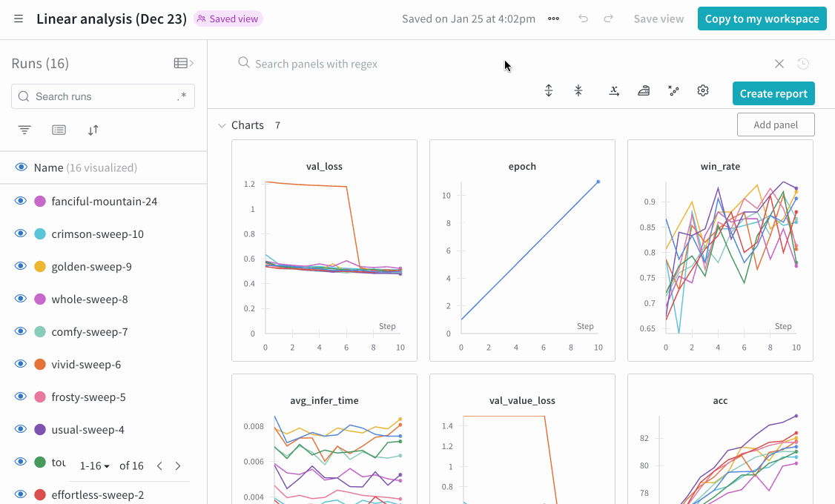Click the undo arrow icon

pyautogui.click(x=584, y=19)
